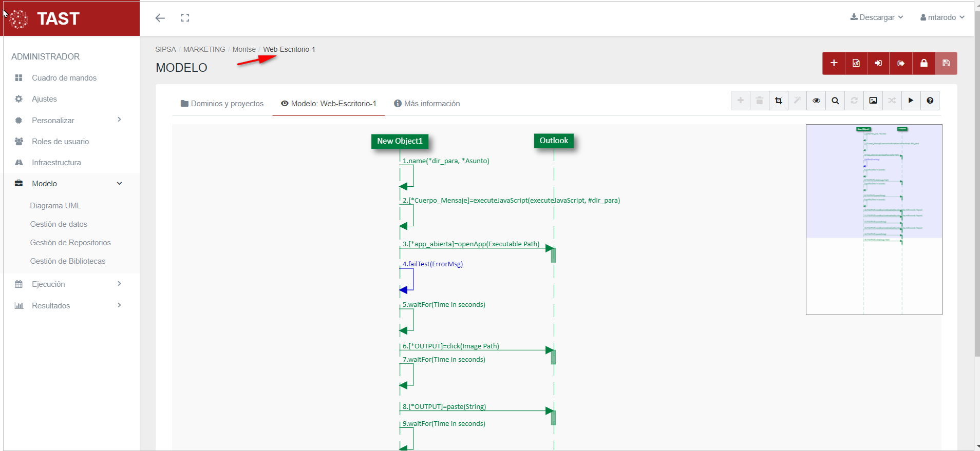Open the Descargar dropdown

click(876, 17)
